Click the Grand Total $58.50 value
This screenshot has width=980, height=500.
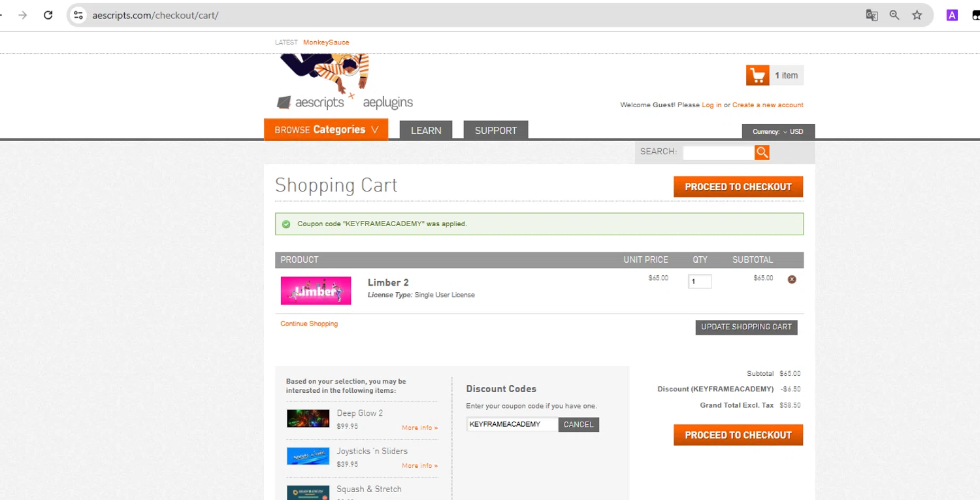click(x=790, y=405)
